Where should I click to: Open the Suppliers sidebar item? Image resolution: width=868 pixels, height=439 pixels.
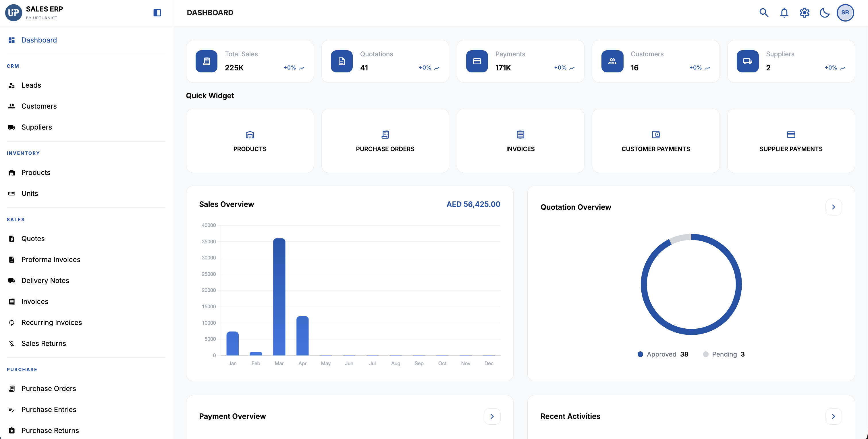click(86, 127)
